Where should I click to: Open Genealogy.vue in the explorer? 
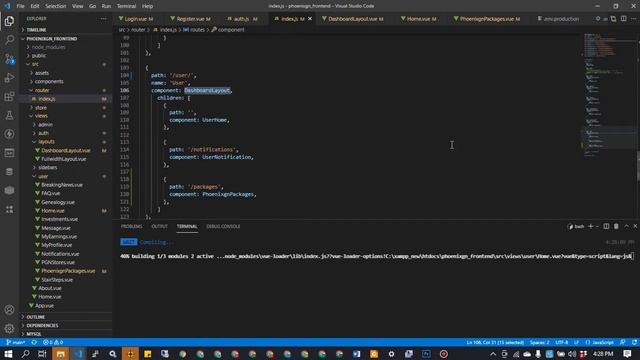click(x=58, y=202)
